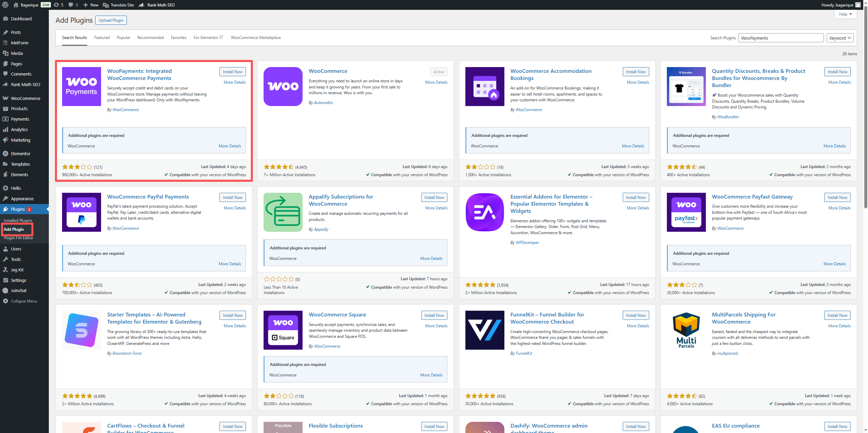Viewport: 868px width, 433px height.
Task: Open More Details for Essential Addons for Elementor
Action: click(x=637, y=208)
